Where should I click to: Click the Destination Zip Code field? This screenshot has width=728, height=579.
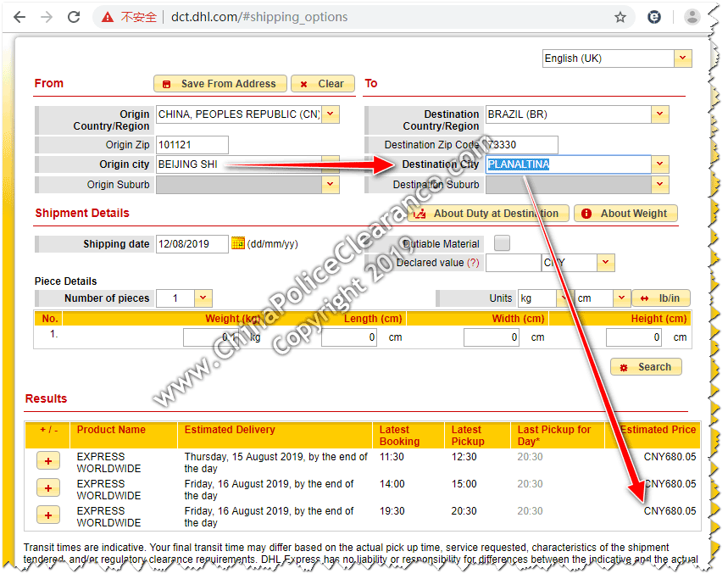click(522, 145)
